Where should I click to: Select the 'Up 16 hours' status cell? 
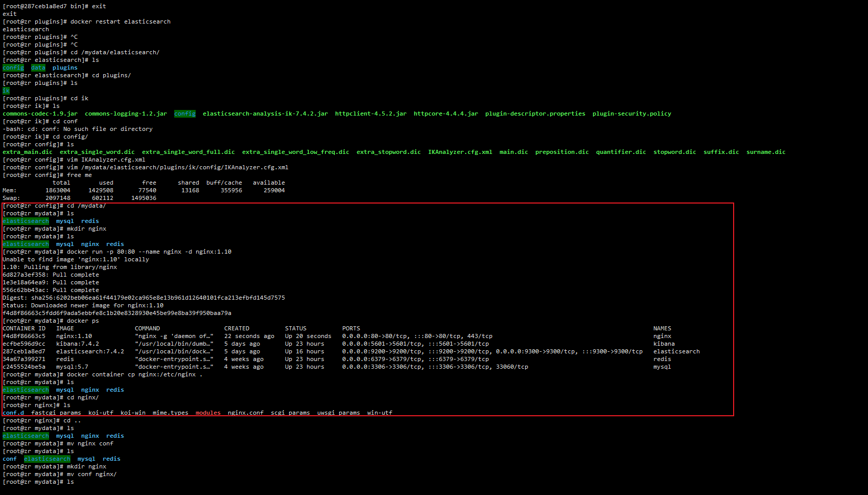tap(304, 351)
